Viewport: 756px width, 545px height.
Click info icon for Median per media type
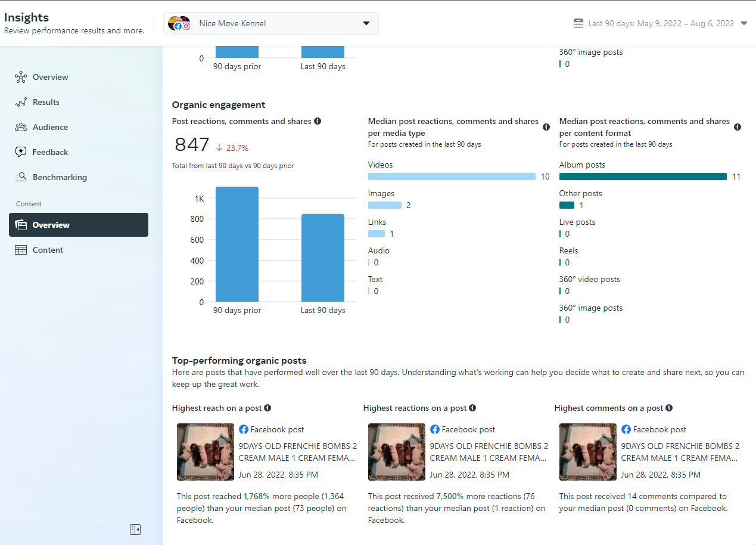(546, 127)
